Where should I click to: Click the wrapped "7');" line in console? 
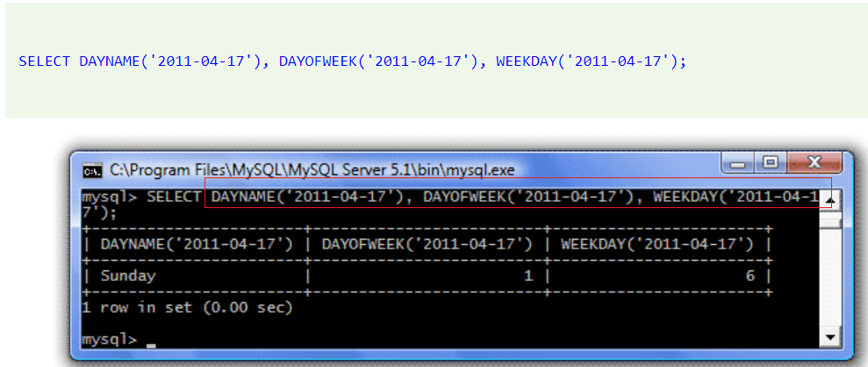[x=100, y=212]
